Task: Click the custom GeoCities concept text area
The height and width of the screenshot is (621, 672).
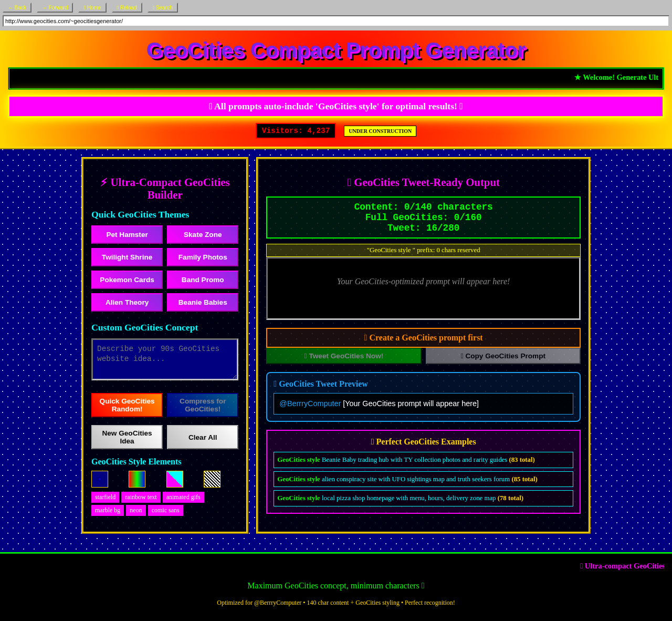Action: coord(164,359)
